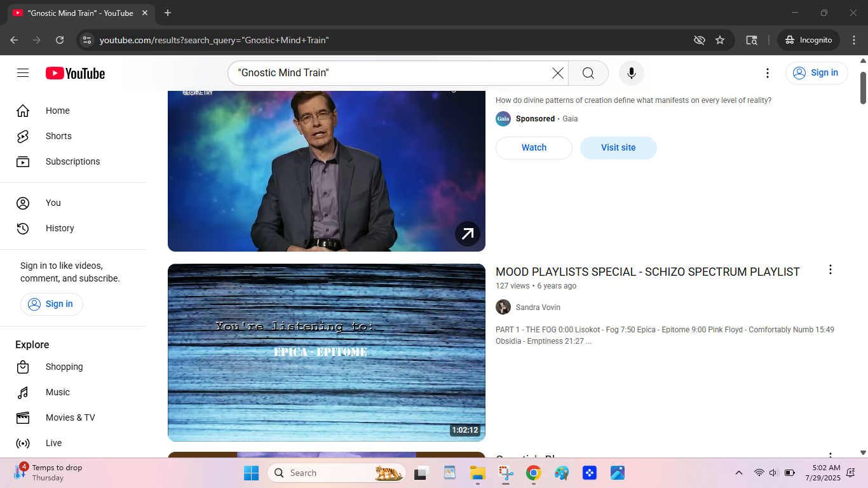This screenshot has width=868, height=488.
Task: Show hidden system tray icons
Action: (x=739, y=473)
